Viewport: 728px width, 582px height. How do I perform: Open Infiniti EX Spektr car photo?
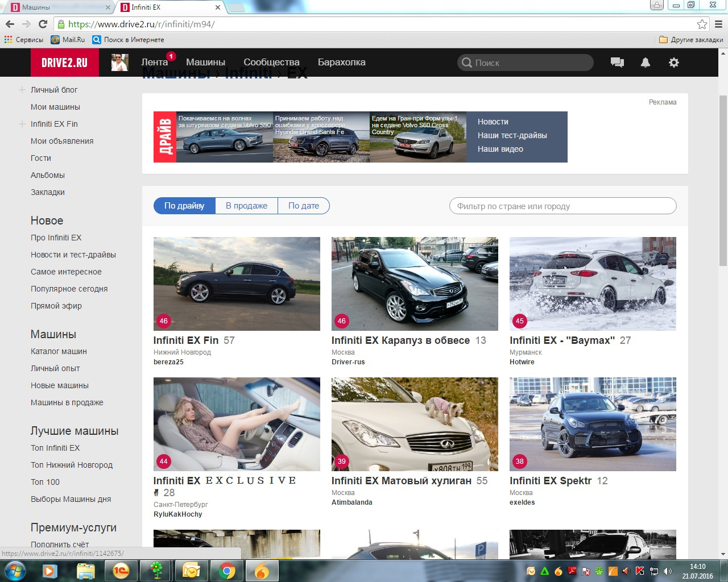tap(593, 424)
